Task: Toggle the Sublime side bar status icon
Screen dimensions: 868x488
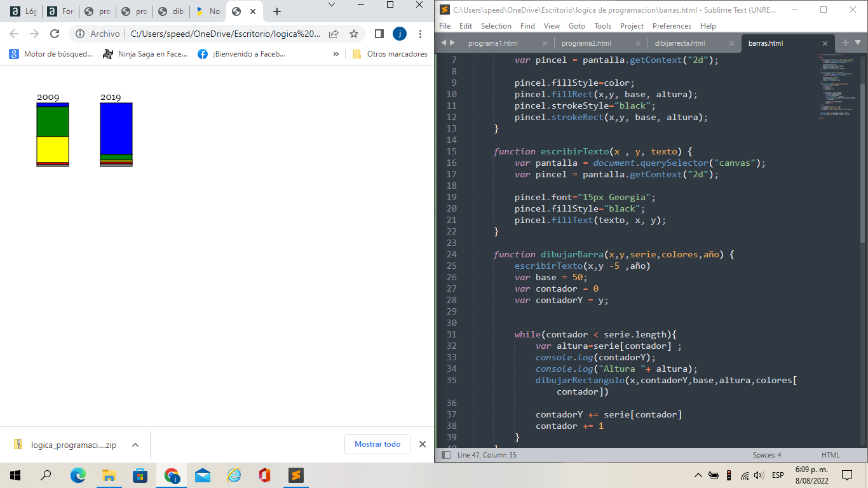Action: (445, 455)
